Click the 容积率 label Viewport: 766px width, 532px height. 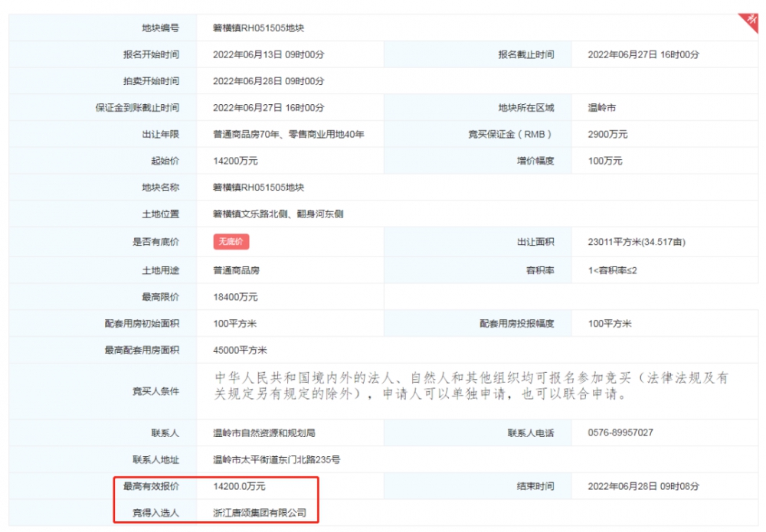click(x=540, y=270)
